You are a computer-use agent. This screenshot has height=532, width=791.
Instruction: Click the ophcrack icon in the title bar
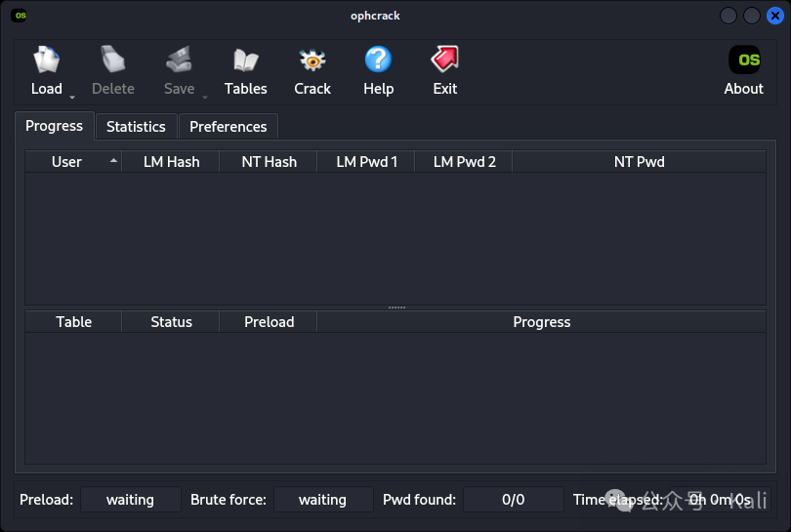coord(19,15)
